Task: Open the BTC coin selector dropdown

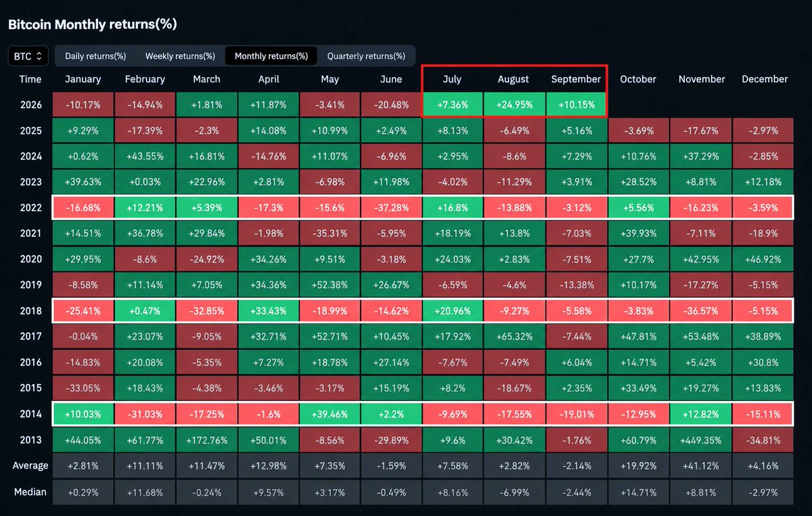Action: 28,56
